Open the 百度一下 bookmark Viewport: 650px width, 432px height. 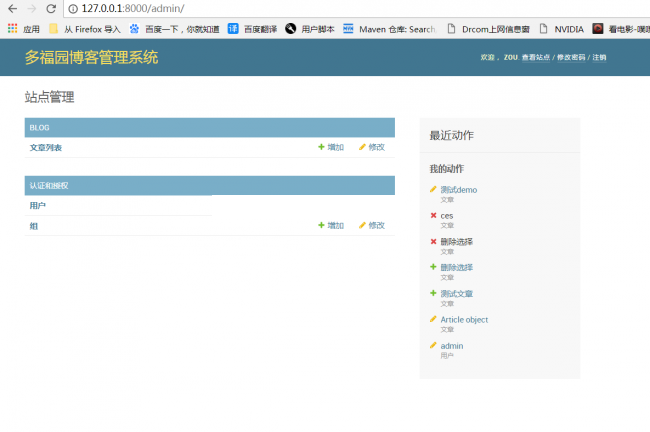pyautogui.click(x=174, y=29)
